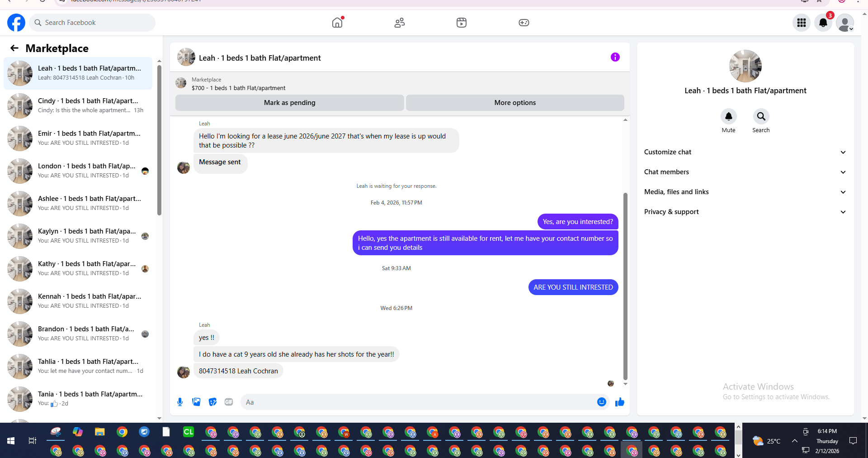This screenshot has width=868, height=458.
Task: Mute the conversation with bell icon
Action: pos(729,116)
